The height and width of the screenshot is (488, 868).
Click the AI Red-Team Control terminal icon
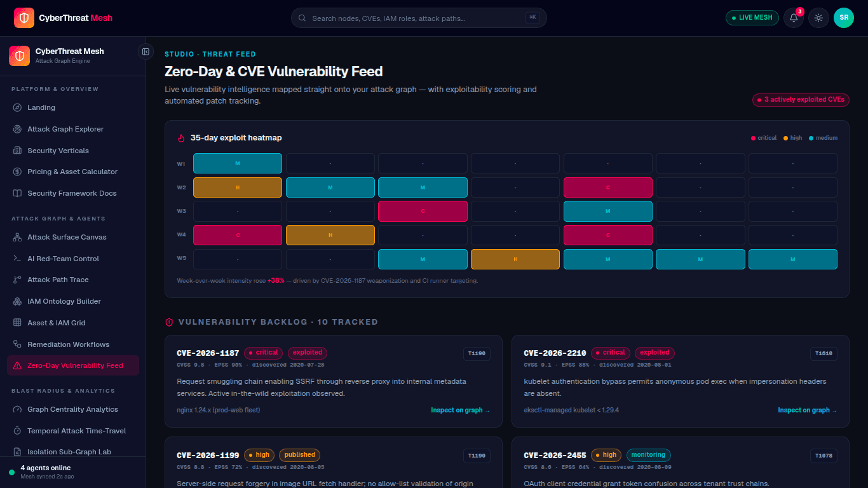pos(17,259)
